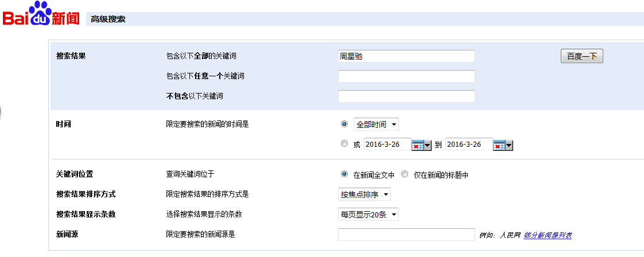Open the 全部时间 dropdown

click(376, 124)
